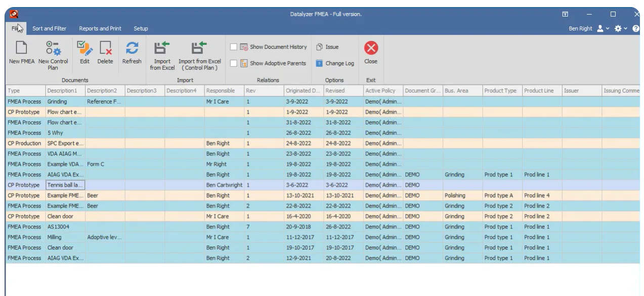This screenshot has width=644, height=296.
Task: Click the Issue document option
Action: tap(327, 47)
